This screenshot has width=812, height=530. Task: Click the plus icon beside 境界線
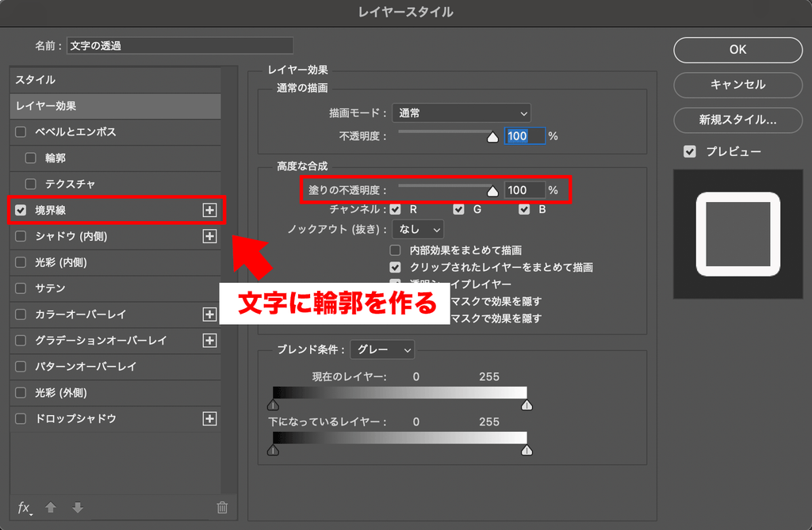click(x=209, y=210)
